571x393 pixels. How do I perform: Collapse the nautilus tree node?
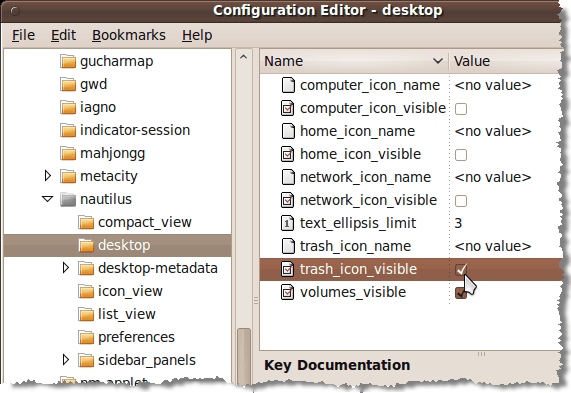[48, 199]
